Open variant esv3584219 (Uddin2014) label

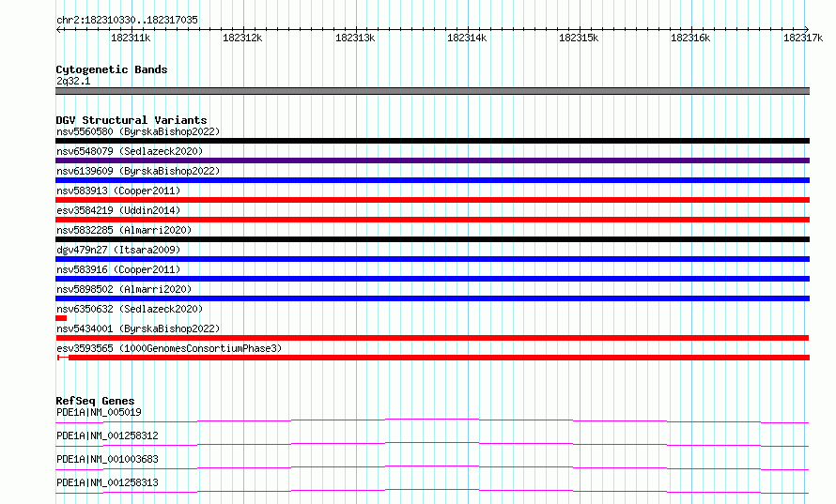click(x=118, y=210)
